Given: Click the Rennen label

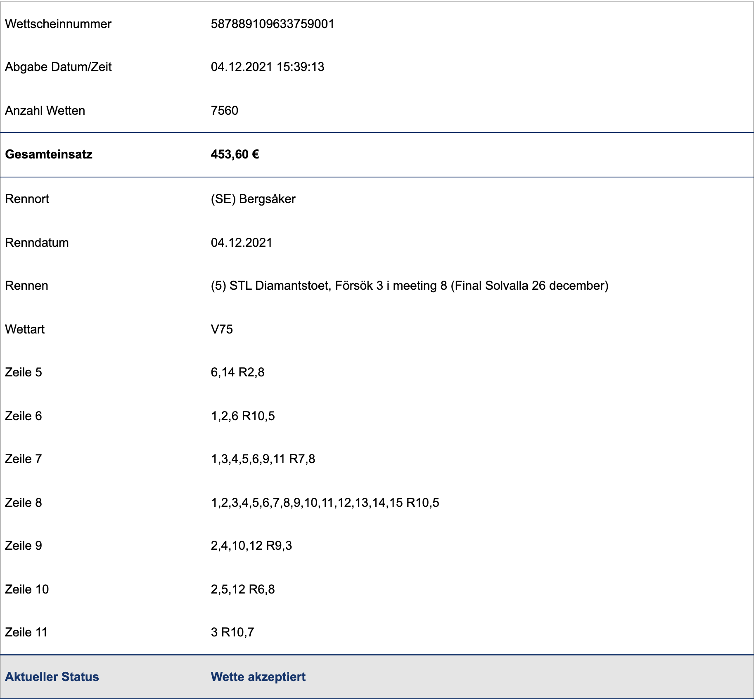Looking at the screenshot, I should point(26,286).
